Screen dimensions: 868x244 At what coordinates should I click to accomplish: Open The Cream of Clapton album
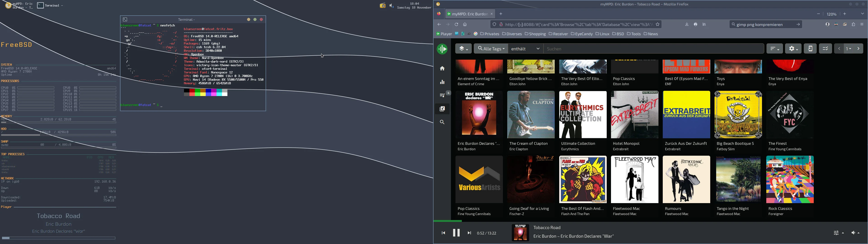pos(531,115)
